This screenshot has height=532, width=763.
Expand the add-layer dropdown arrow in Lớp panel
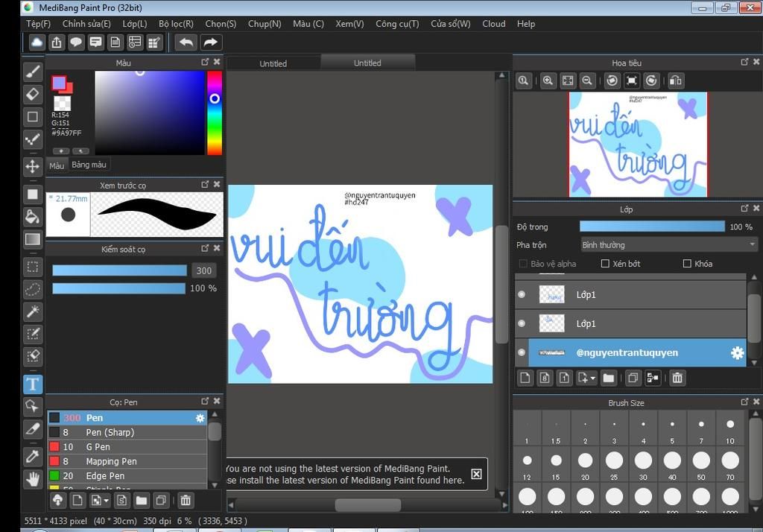[592, 379]
